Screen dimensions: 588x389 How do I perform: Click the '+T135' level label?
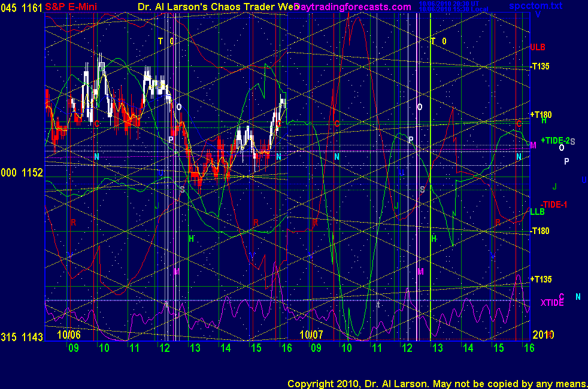coord(541,279)
